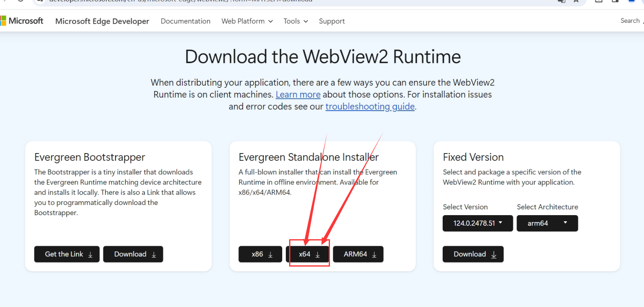Screen dimensions: 644x307
Task: Download the ARM64 Standalone Installer
Action: coord(358,254)
